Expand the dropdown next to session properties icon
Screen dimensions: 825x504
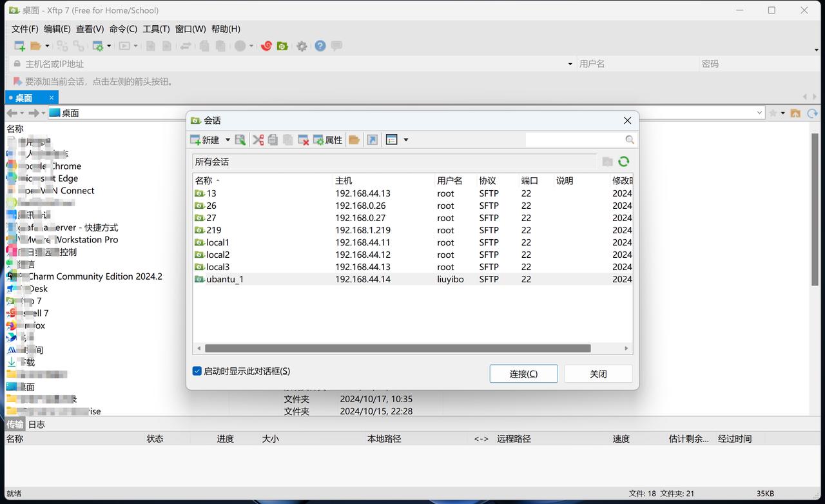click(109, 46)
